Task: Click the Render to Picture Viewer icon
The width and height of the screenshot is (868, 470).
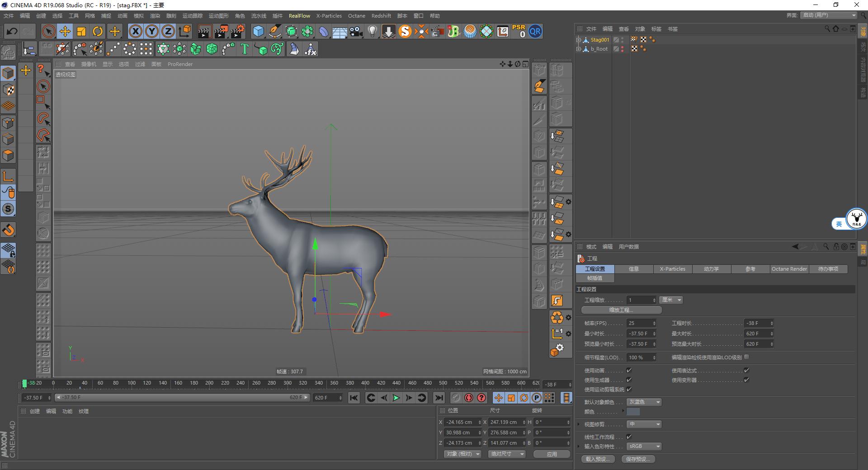Action: pos(221,31)
